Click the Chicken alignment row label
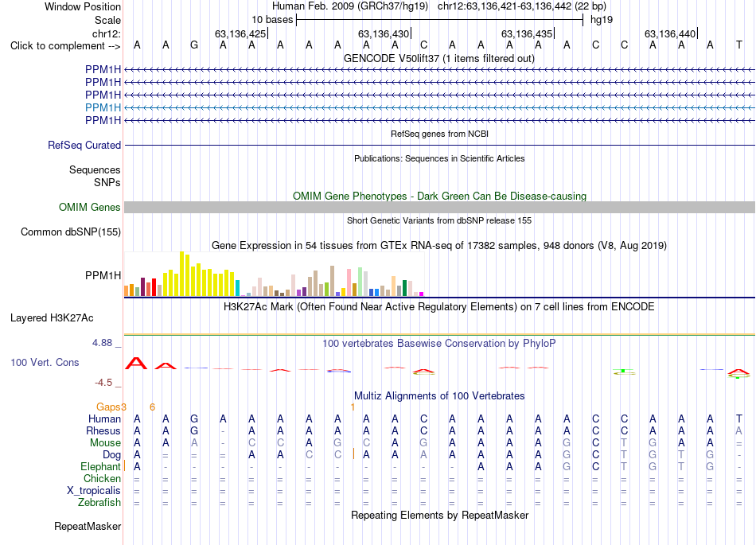The width and height of the screenshot is (756, 545). [102, 478]
